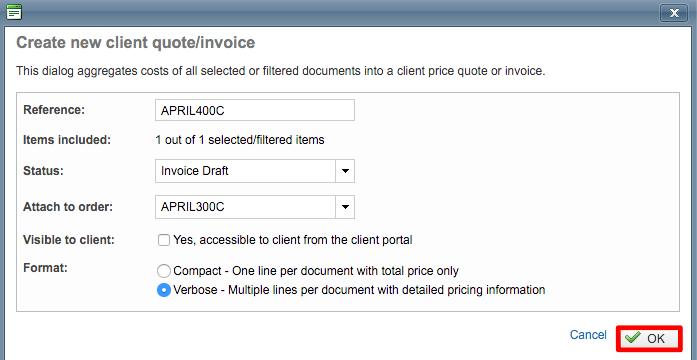The image size is (697, 360).
Task: Click the Cancel link
Action: click(588, 335)
